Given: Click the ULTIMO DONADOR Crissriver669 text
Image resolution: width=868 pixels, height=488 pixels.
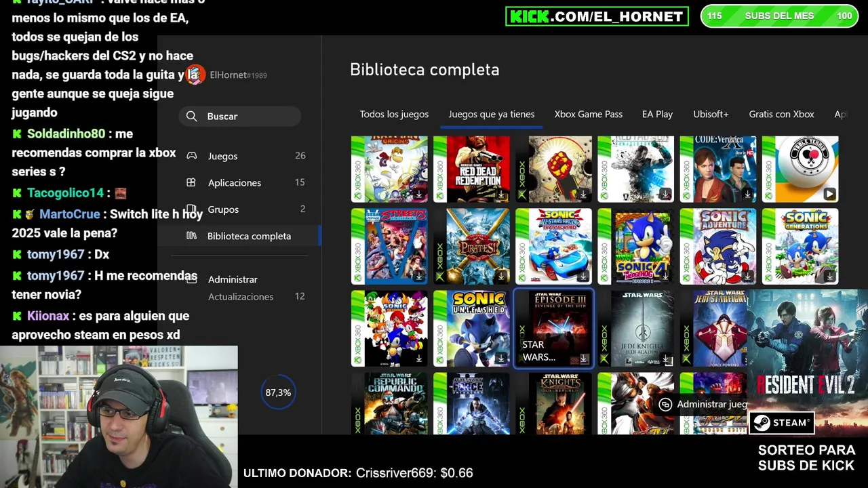Looking at the screenshot, I should pyautogui.click(x=358, y=473).
